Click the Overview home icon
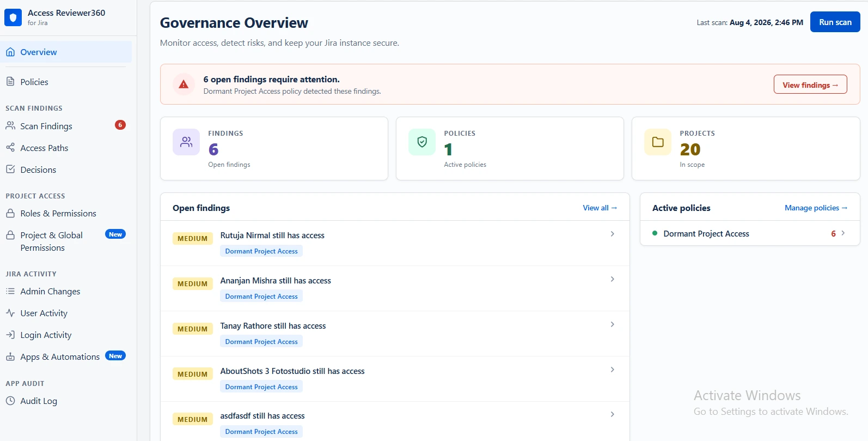The image size is (868, 441). (x=10, y=52)
